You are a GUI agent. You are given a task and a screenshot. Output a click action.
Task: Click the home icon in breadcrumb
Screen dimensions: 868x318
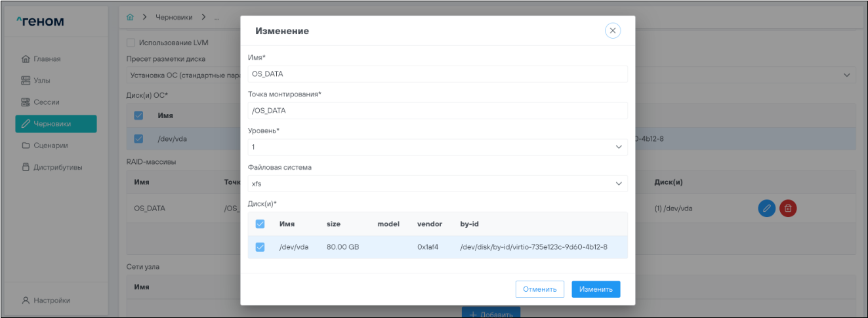(130, 16)
